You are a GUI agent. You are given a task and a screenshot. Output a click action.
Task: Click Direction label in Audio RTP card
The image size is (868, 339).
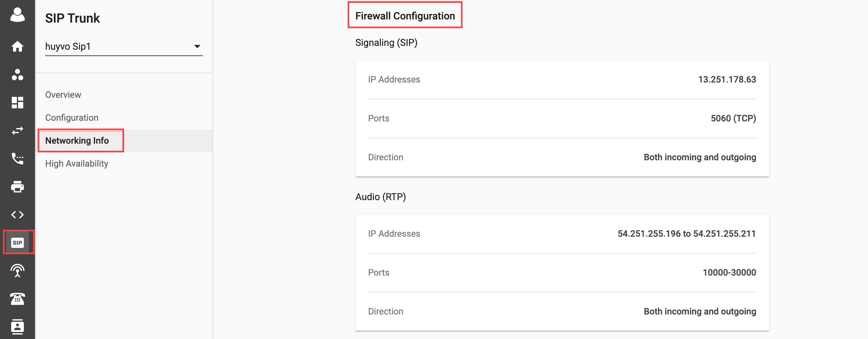pos(386,311)
